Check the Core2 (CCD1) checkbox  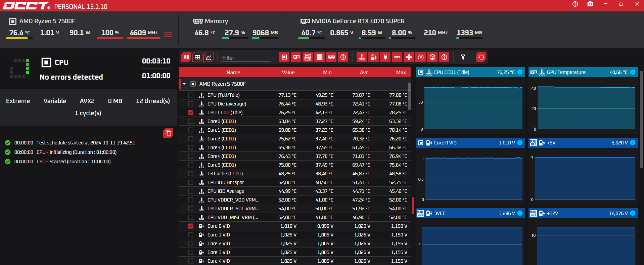point(191,139)
